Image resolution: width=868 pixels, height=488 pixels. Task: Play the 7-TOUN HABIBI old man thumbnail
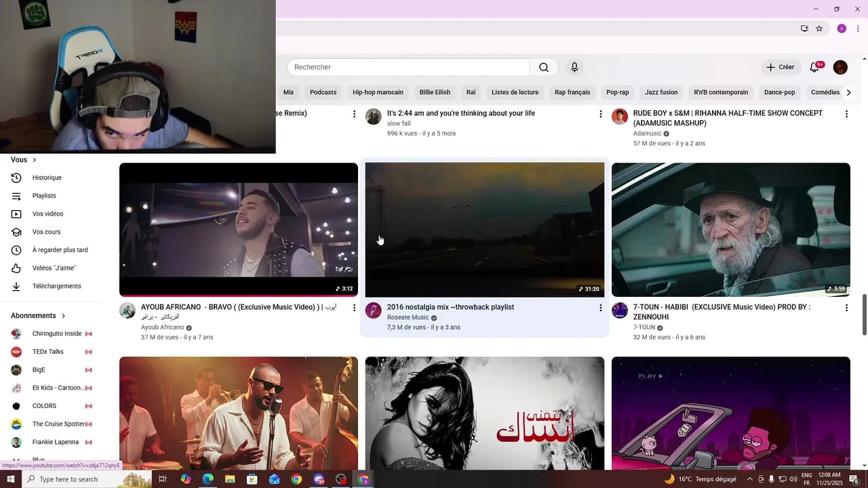731,230
